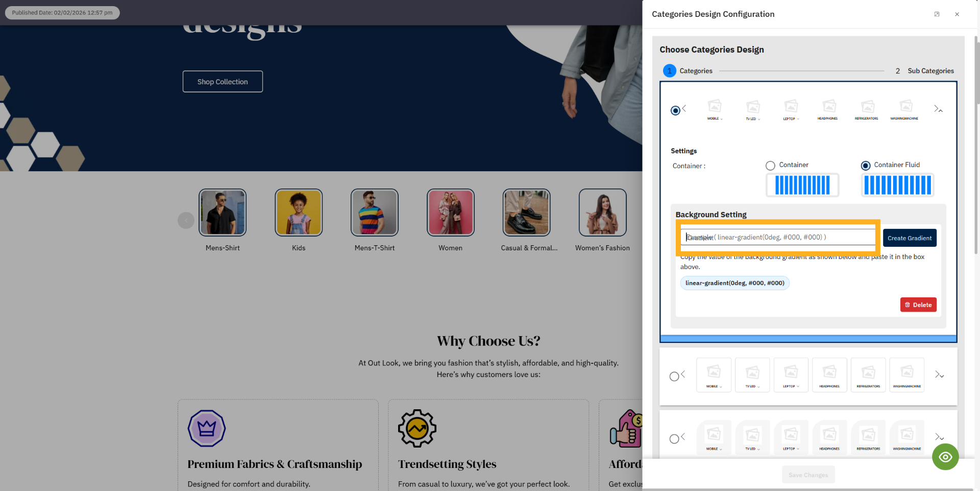Click the categories carousel previous arrow on page
980x491 pixels.
pos(186,220)
